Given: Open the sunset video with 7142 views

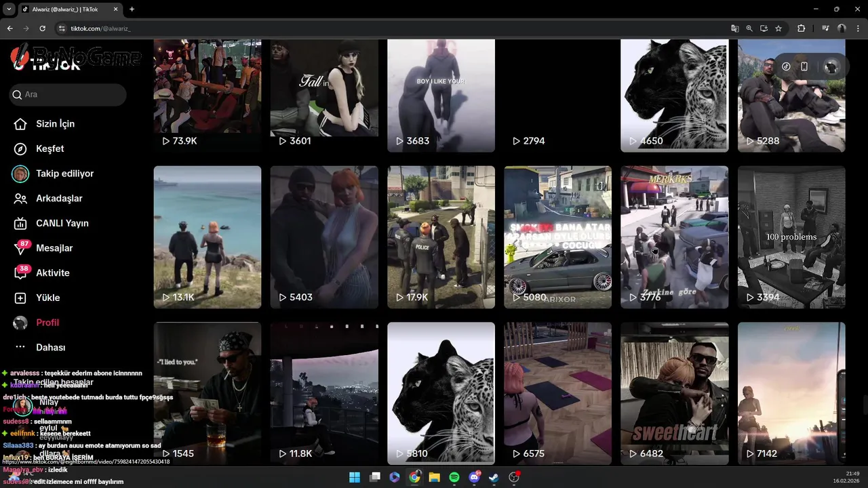Looking at the screenshot, I should tap(791, 393).
